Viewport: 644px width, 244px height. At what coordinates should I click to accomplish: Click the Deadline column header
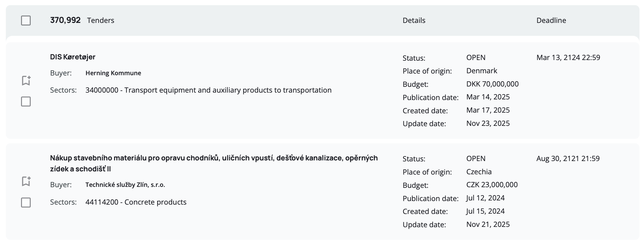(551, 20)
